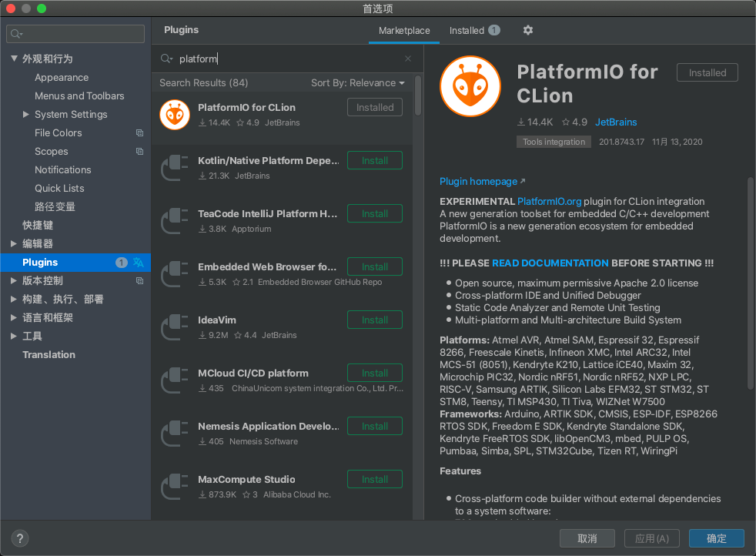This screenshot has width=756, height=556.
Task: Click the Installed tab count badge
Action: point(493,30)
